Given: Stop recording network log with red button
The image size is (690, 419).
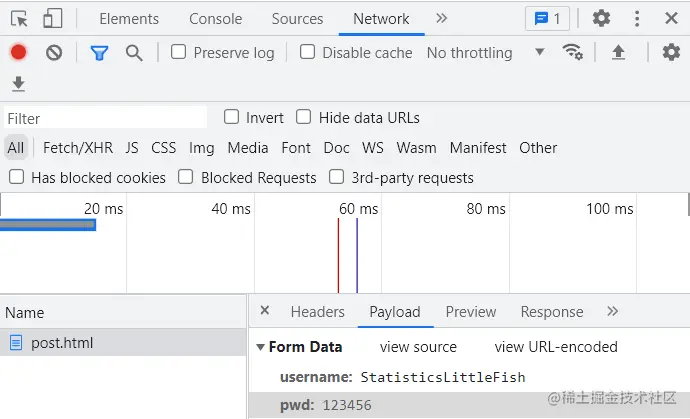Looking at the screenshot, I should click(x=18, y=53).
